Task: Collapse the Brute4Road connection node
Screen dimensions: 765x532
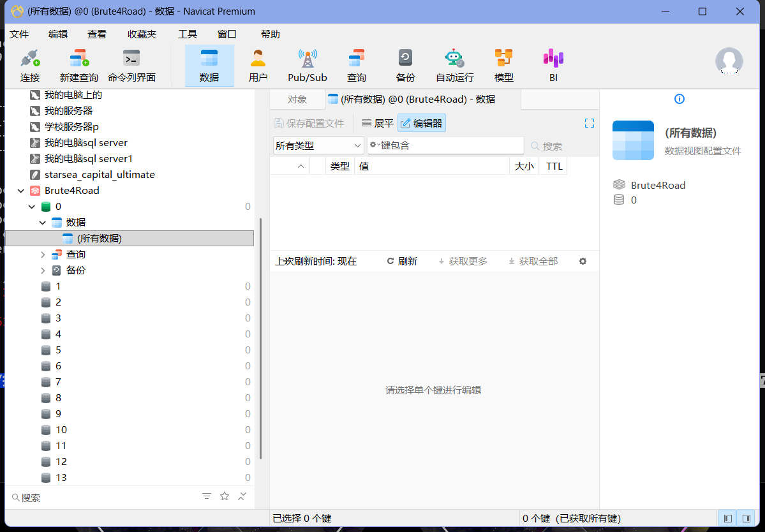Action: [21, 191]
